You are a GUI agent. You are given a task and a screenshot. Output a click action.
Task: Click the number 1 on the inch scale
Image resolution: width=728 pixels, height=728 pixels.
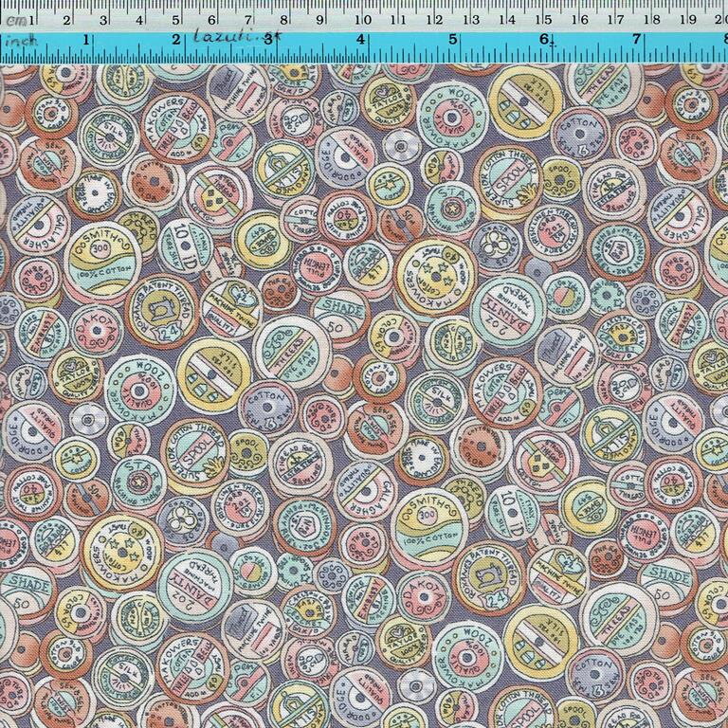[87, 40]
